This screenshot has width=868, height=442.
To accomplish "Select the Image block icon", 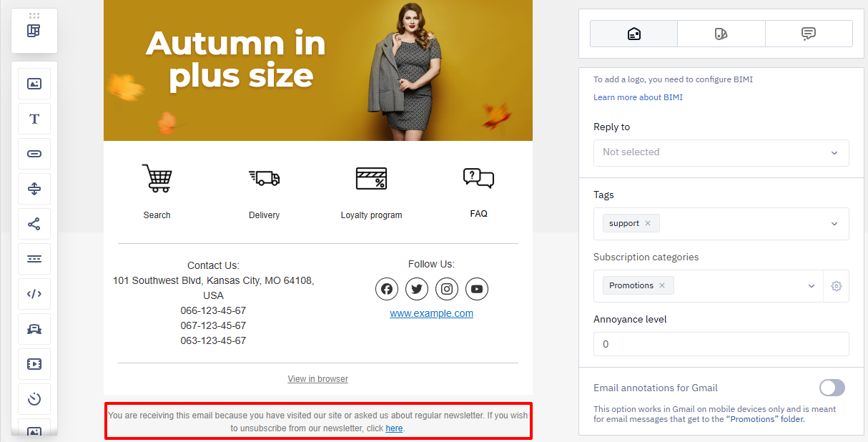I will click(x=34, y=84).
